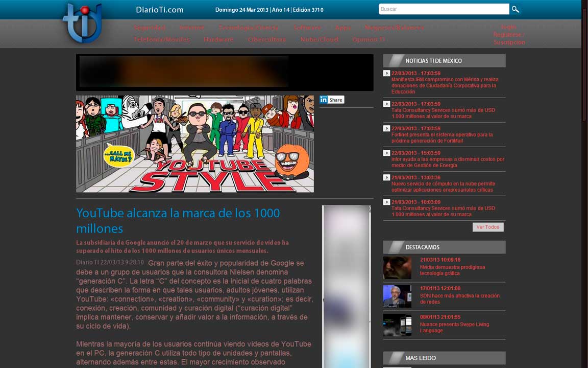Open the Nube/Cloud menu section
This screenshot has height=368, width=588.
coord(319,39)
